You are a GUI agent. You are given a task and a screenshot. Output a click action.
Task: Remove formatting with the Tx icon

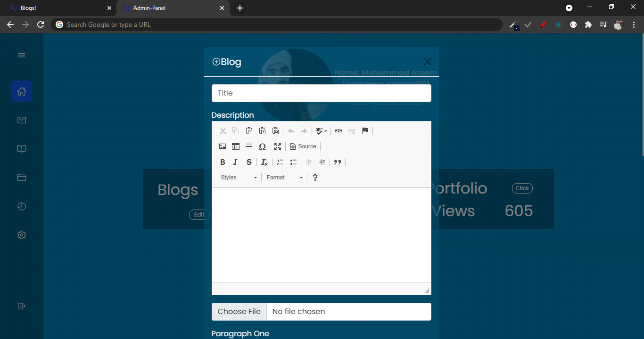coord(264,162)
